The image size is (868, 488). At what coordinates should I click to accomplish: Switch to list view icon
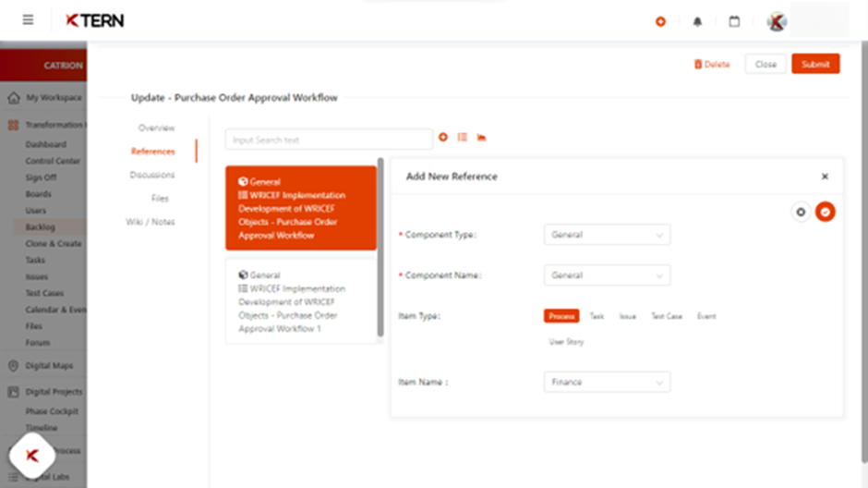point(463,138)
